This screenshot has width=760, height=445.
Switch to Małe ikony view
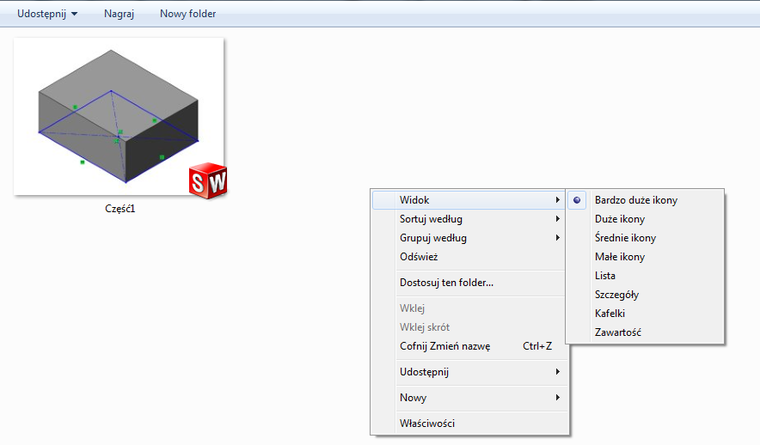[645, 256]
